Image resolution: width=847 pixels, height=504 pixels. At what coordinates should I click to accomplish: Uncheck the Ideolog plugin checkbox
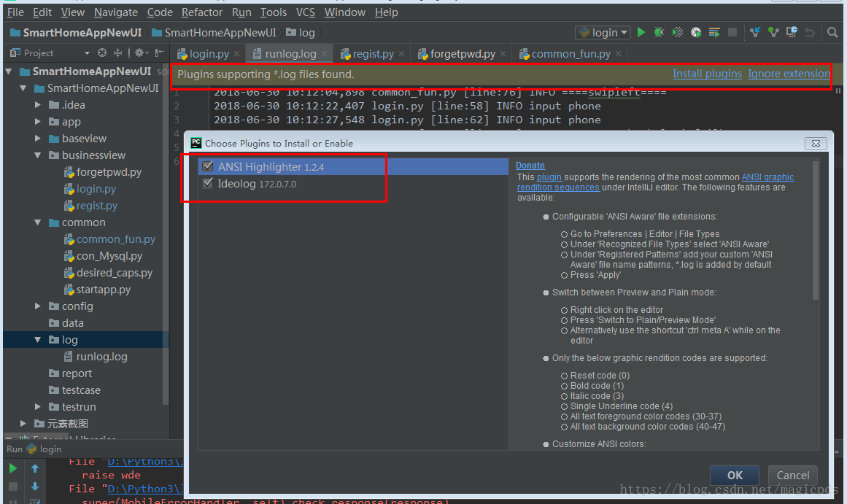pyautogui.click(x=208, y=183)
